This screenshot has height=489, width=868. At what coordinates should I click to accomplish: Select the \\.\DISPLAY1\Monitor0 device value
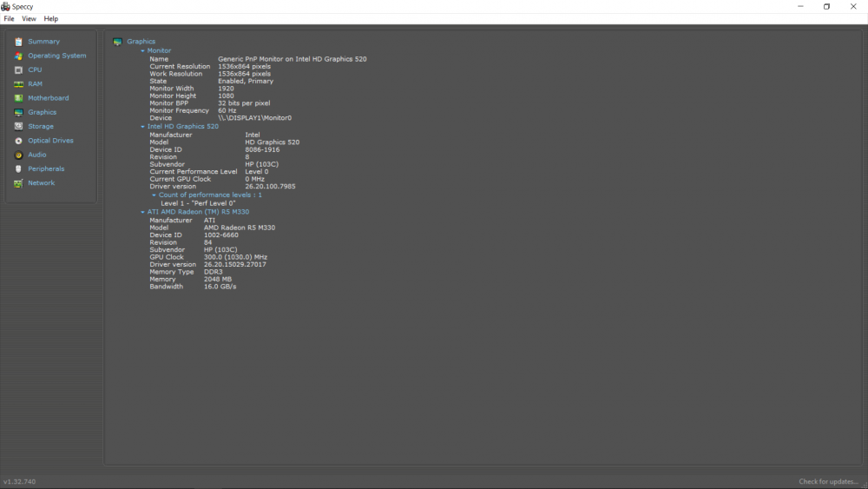[254, 118]
